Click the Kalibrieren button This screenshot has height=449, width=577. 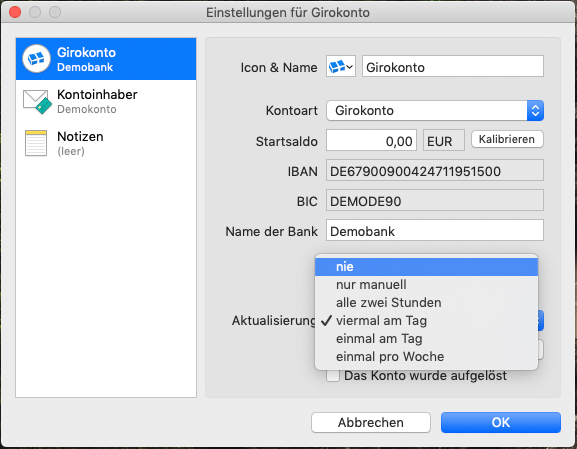pyautogui.click(x=507, y=139)
